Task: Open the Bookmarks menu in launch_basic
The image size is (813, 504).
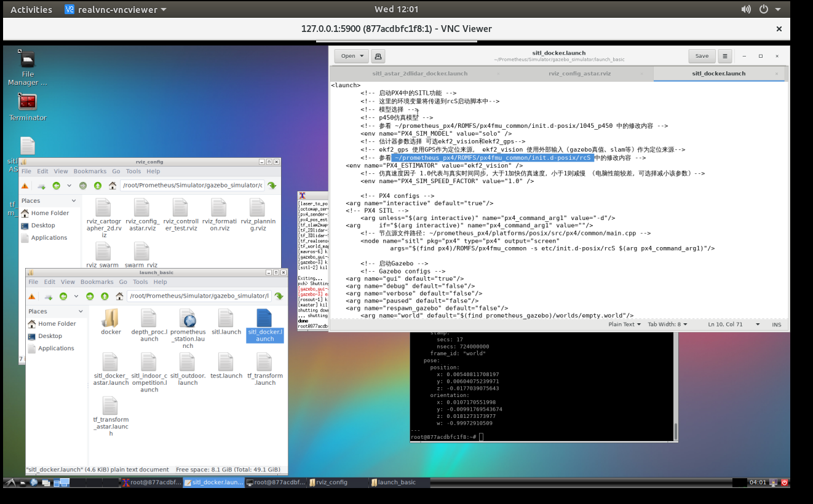Action: click(97, 282)
